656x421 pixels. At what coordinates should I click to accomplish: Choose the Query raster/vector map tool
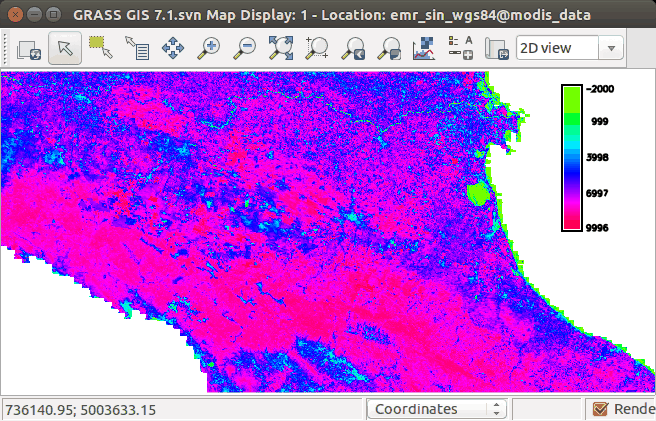136,48
